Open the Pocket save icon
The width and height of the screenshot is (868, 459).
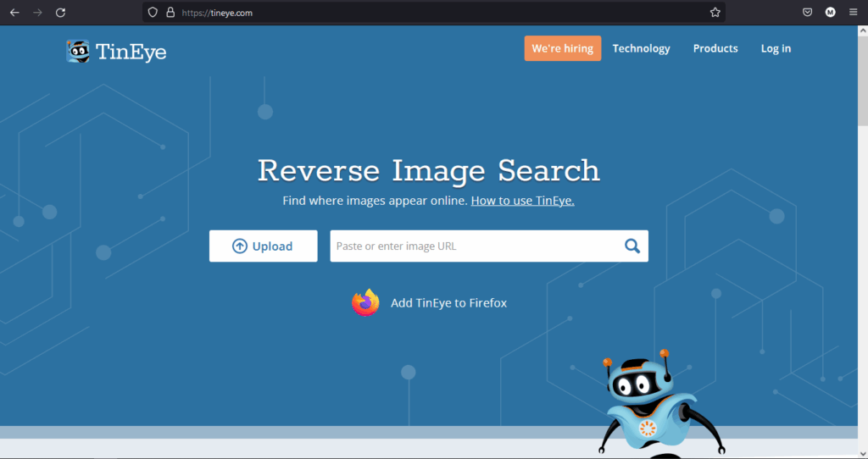pos(808,12)
